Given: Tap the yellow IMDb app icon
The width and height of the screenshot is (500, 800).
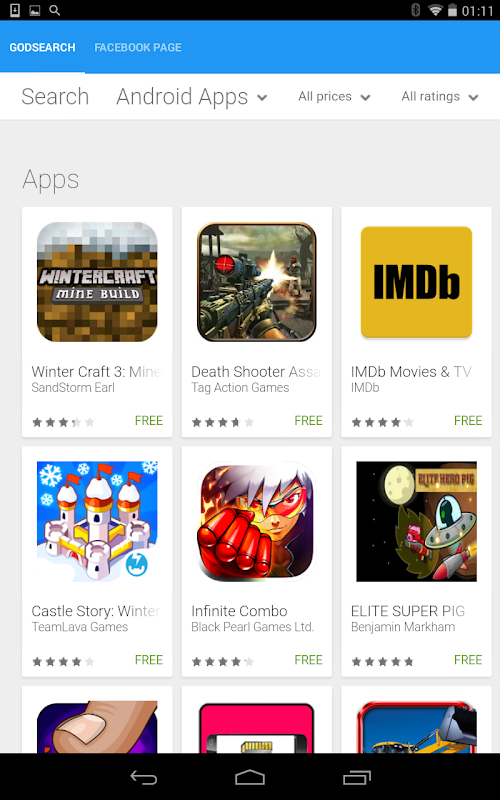Looking at the screenshot, I should click(416, 282).
